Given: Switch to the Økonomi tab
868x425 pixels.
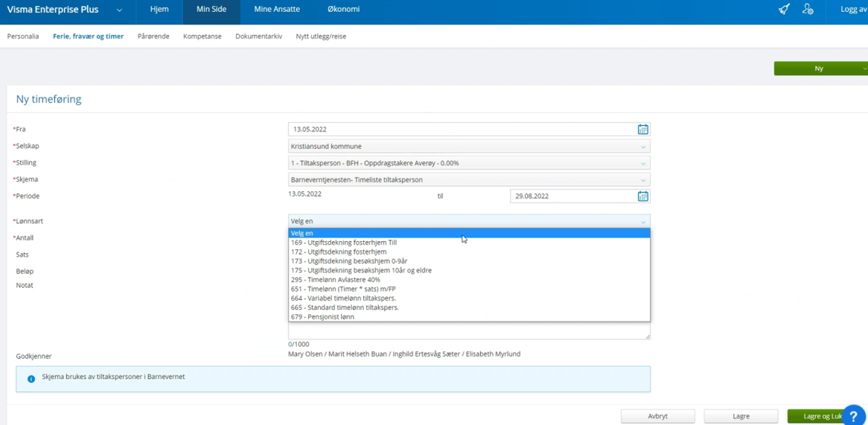Looking at the screenshot, I should point(342,10).
